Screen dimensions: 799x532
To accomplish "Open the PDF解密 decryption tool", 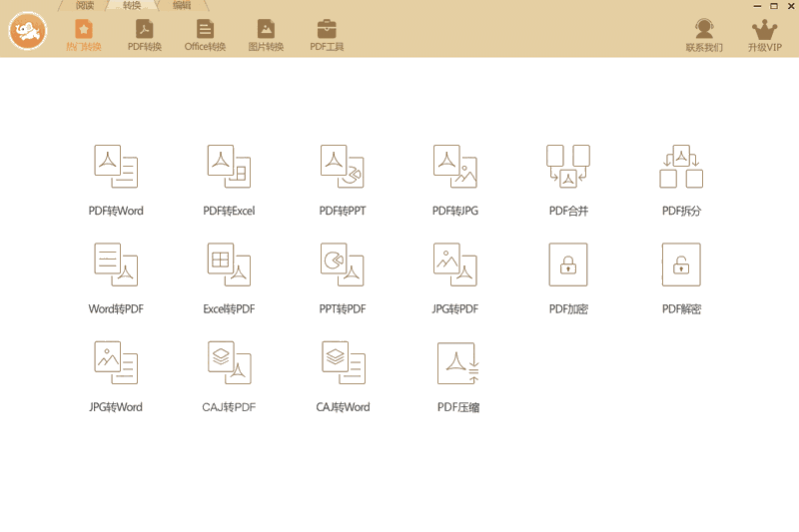I will pos(681,266).
